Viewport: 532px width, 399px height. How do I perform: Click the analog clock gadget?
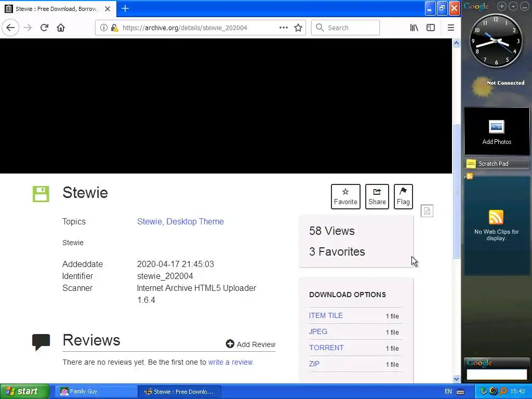(x=495, y=41)
